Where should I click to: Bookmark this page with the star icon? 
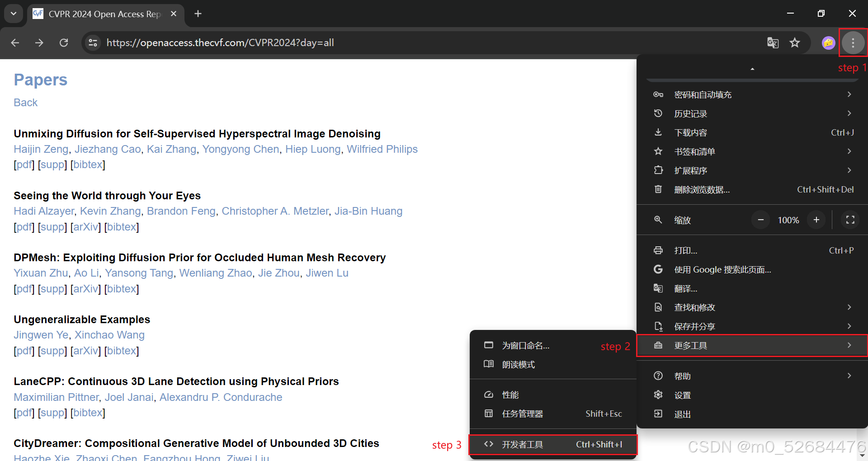[x=795, y=43]
